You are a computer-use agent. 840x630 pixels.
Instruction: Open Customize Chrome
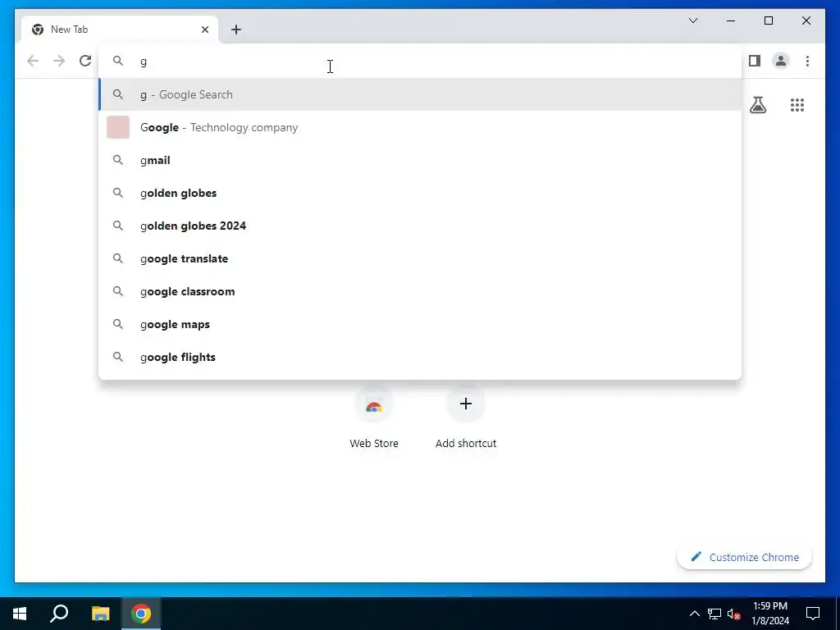745,557
